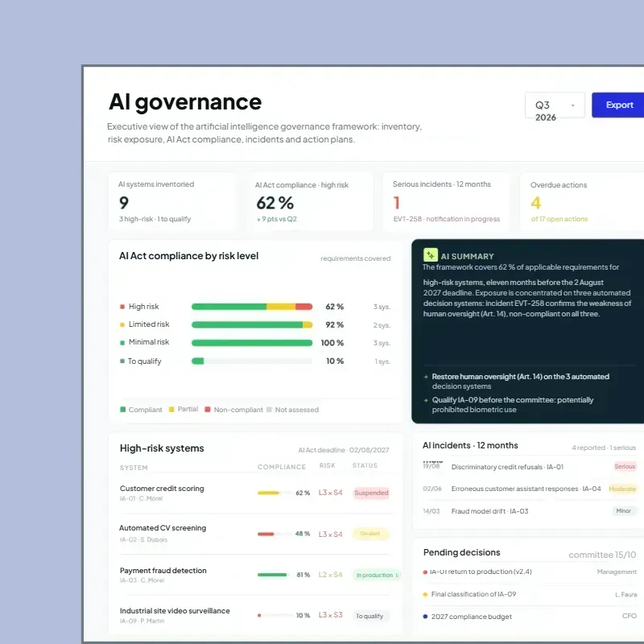Click the yellow dot beside Final classification

[x=425, y=594]
